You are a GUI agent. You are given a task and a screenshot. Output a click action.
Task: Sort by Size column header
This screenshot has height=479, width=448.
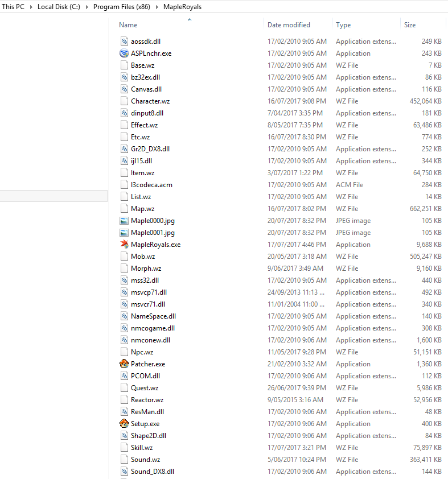click(x=410, y=25)
